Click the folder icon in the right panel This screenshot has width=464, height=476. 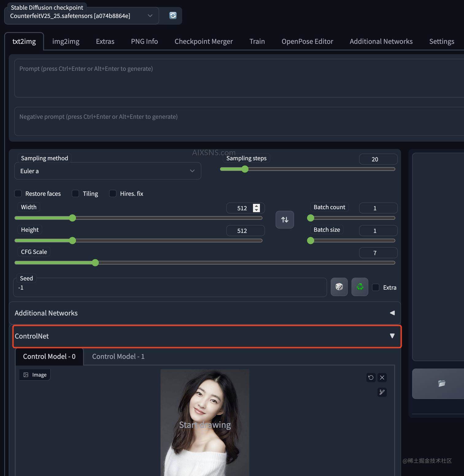(x=442, y=383)
